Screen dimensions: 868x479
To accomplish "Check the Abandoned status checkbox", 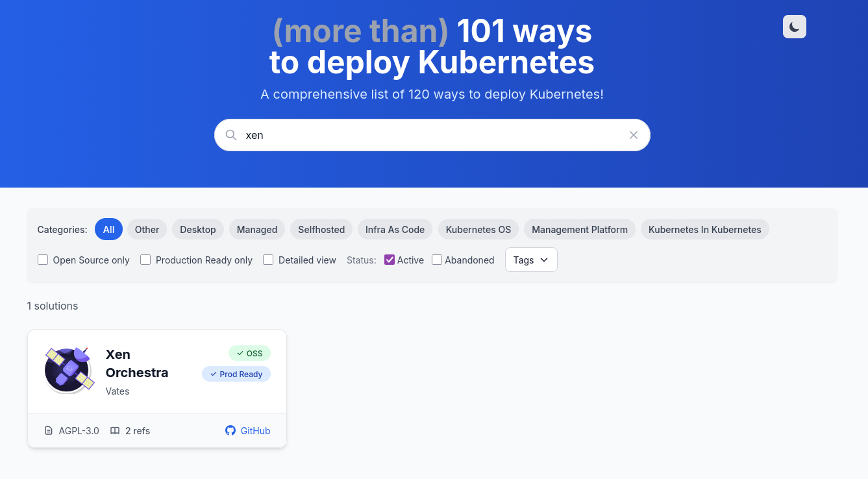I will (x=437, y=260).
